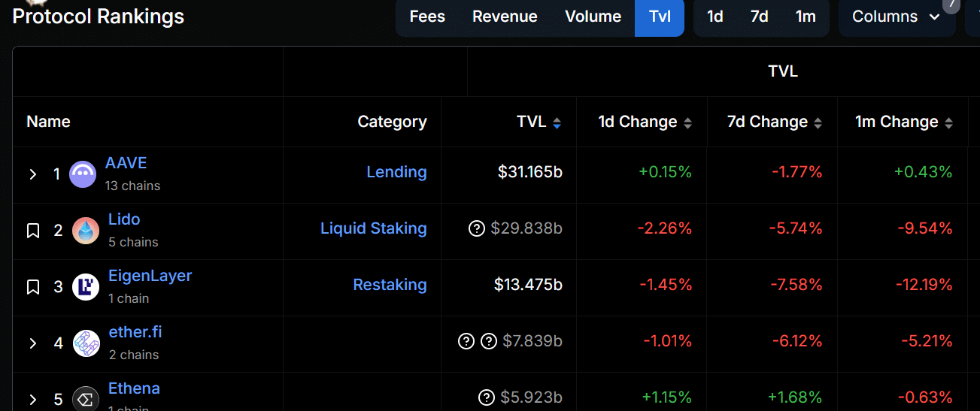Switch to the Fees tab
The width and height of the screenshot is (980, 411).
coord(427,17)
